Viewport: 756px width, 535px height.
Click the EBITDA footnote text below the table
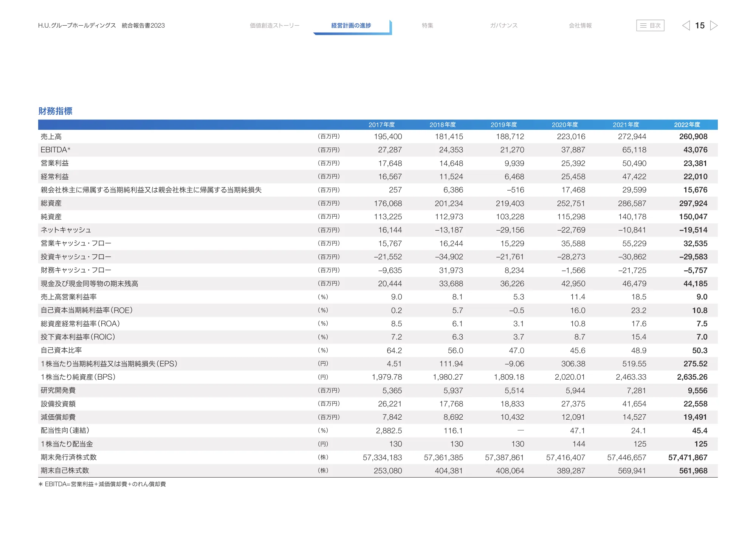(102, 484)
